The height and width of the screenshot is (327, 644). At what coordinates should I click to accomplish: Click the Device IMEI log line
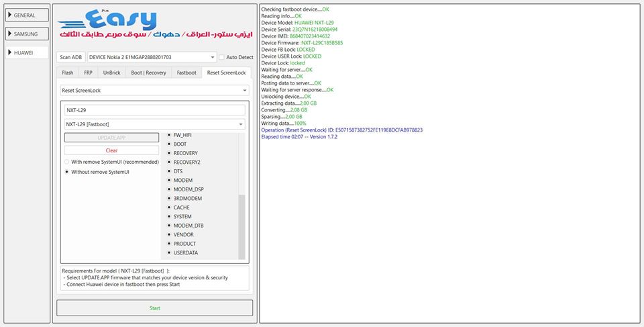[296, 36]
